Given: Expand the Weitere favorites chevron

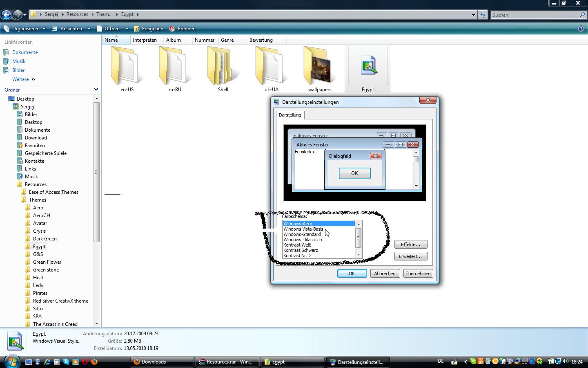Looking at the screenshot, I should (33, 79).
